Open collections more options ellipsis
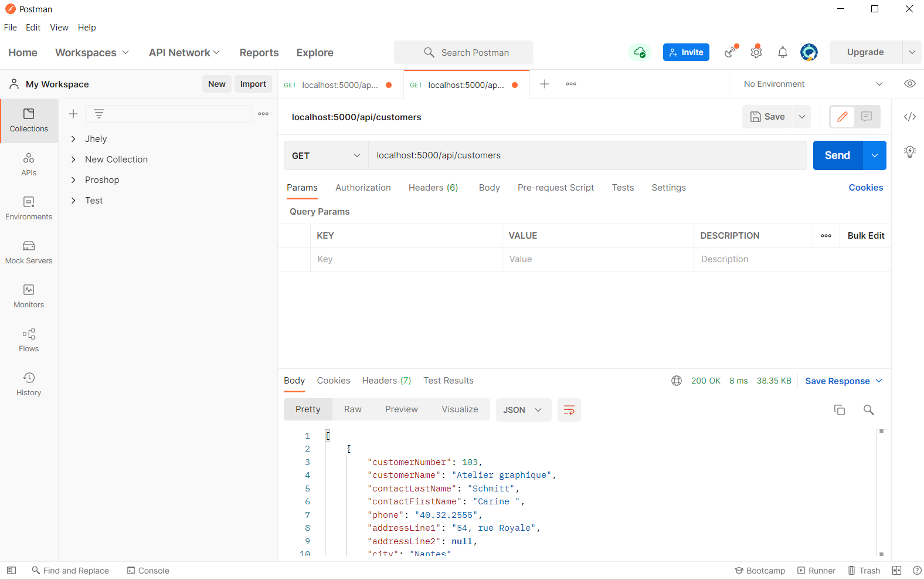The width and height of the screenshot is (924, 580). pos(263,114)
